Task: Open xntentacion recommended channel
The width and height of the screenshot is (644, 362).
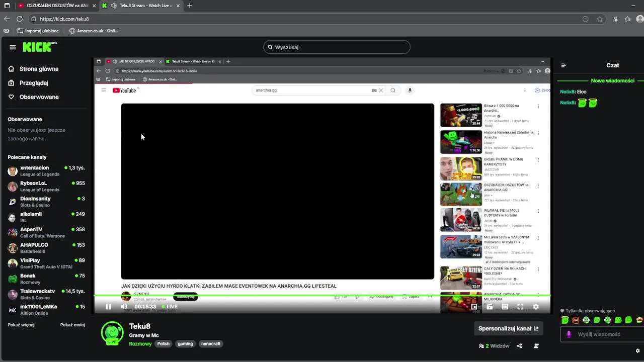Action: [46, 171]
